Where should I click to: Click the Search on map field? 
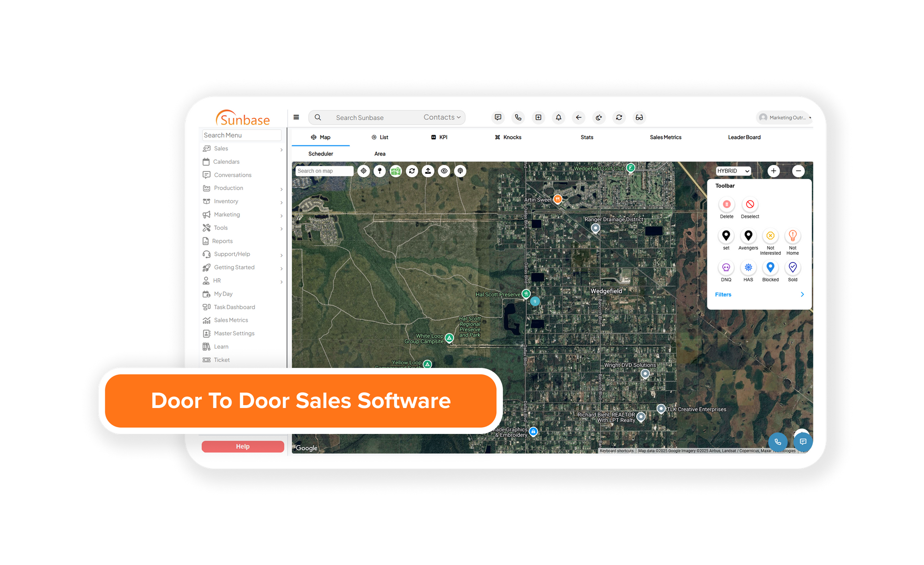(324, 171)
